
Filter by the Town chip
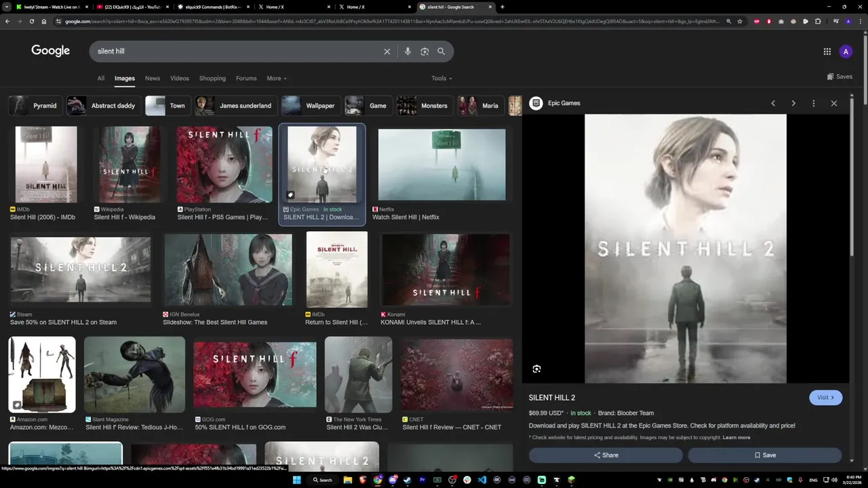[167, 106]
